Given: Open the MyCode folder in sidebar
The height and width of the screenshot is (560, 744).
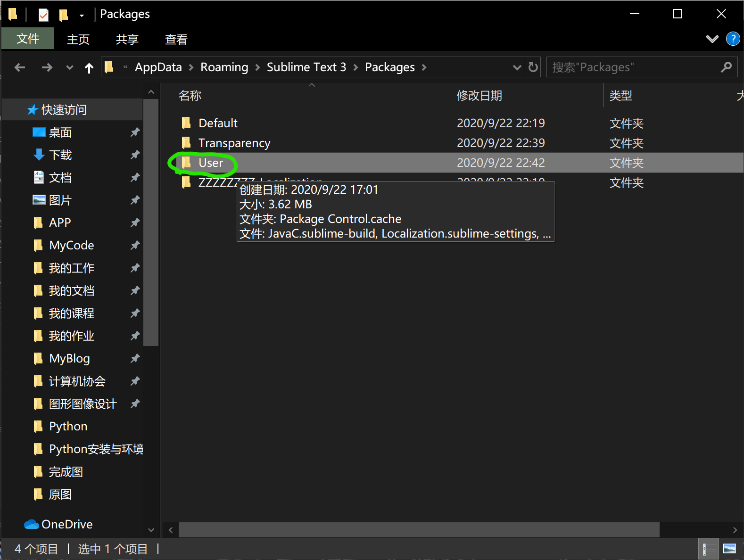Looking at the screenshot, I should (x=71, y=245).
